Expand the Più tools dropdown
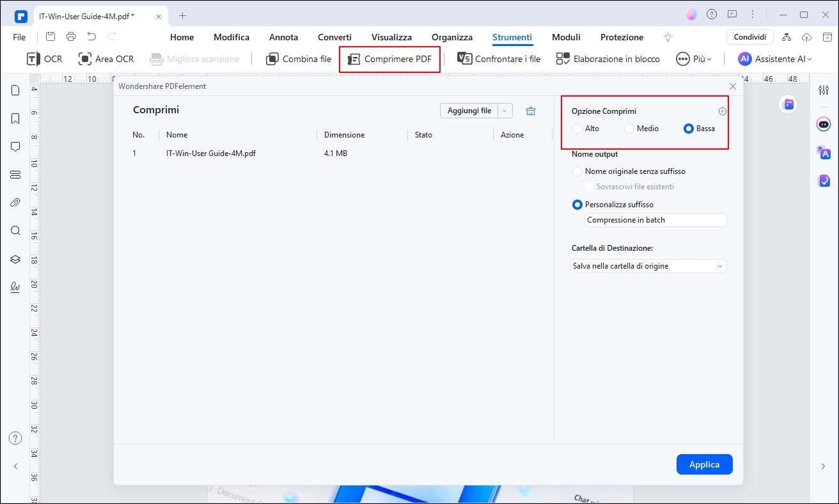839x504 pixels. (694, 59)
